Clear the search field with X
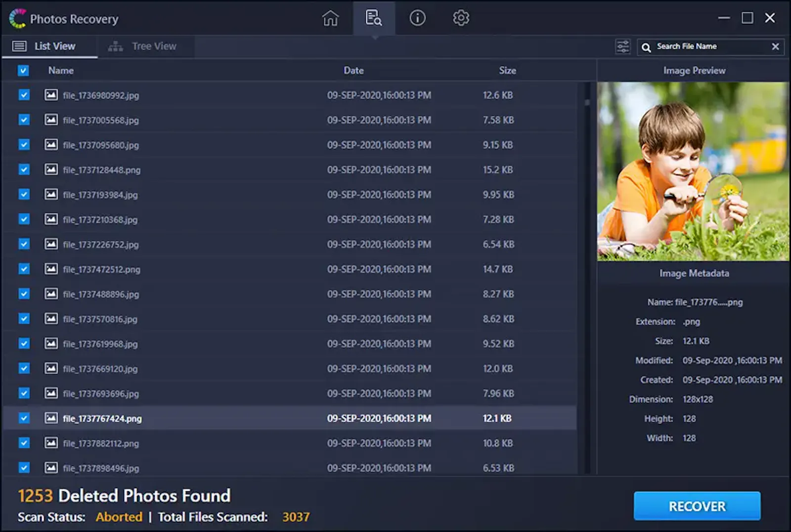Screen dimensions: 791x532 [775, 46]
